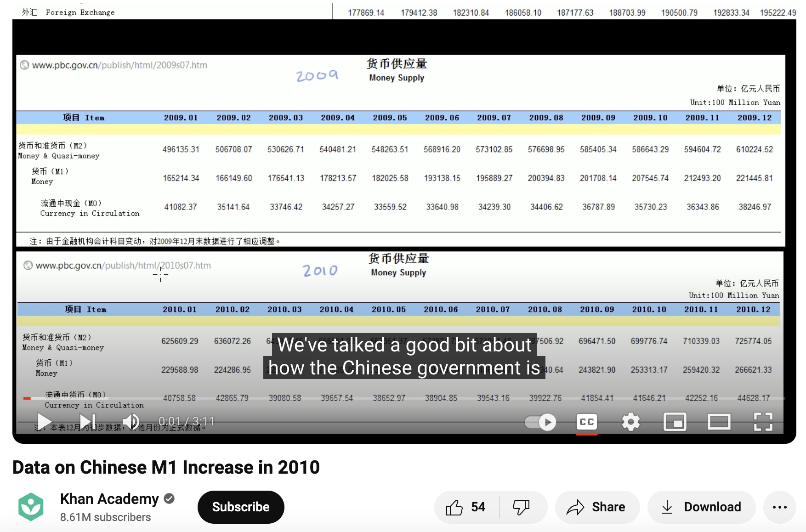Like the video with thumbs up
This screenshot has width=806, height=532.
pyautogui.click(x=455, y=507)
